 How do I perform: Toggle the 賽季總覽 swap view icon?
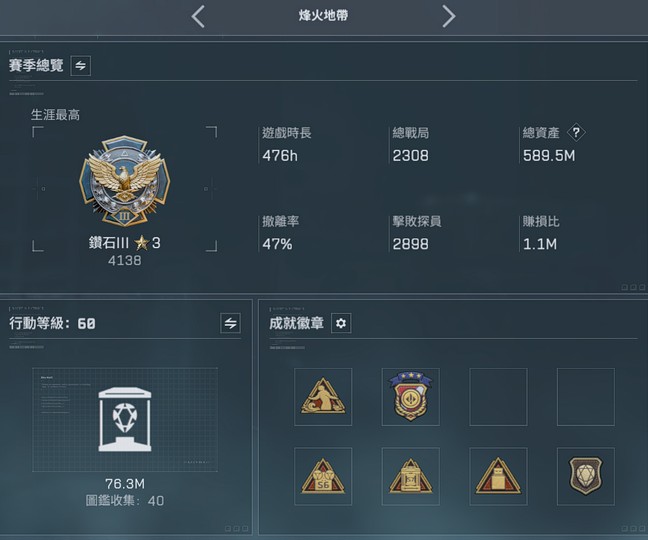81,66
